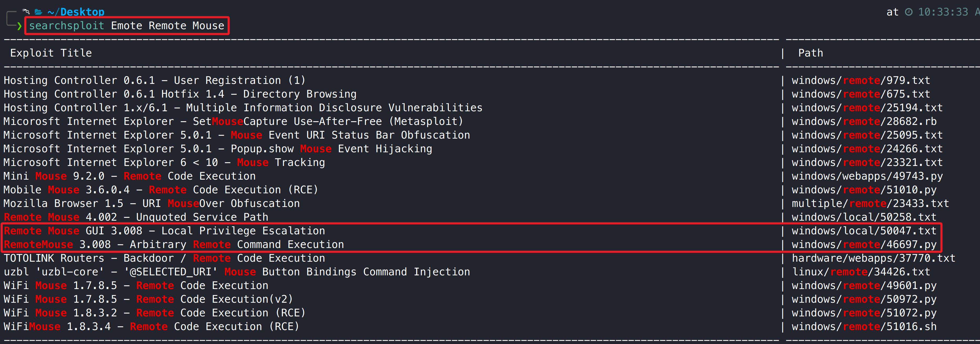Click the windows/local/50047.txt path
The image size is (980, 344).
click(x=864, y=231)
